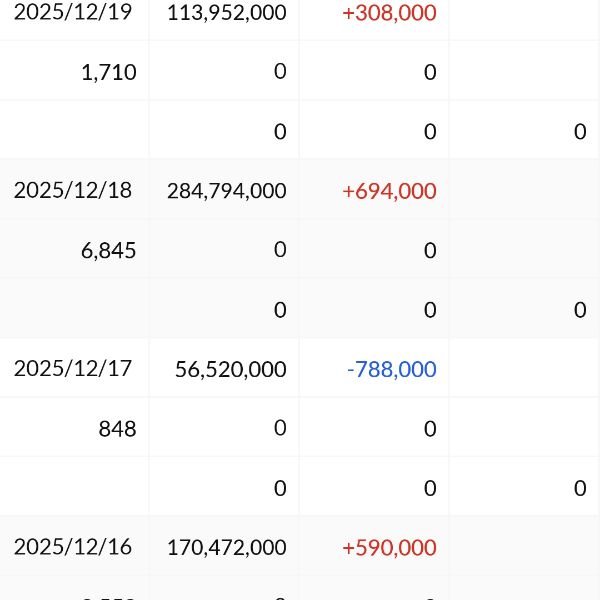Click the red +308,000 change value
Image resolution: width=600 pixels, height=600 pixels.
point(389,13)
